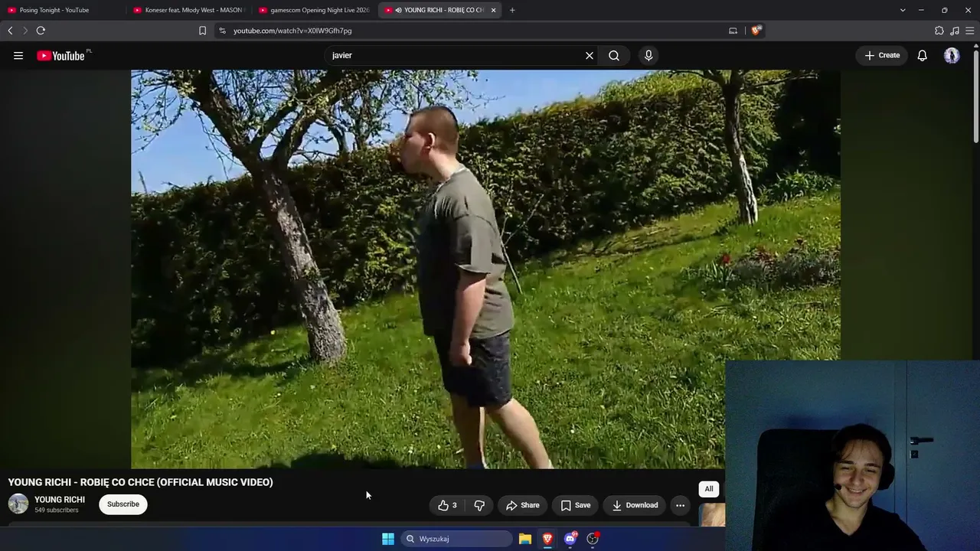This screenshot has height=551, width=980.
Task: Click the address bar URL
Action: 292,31
